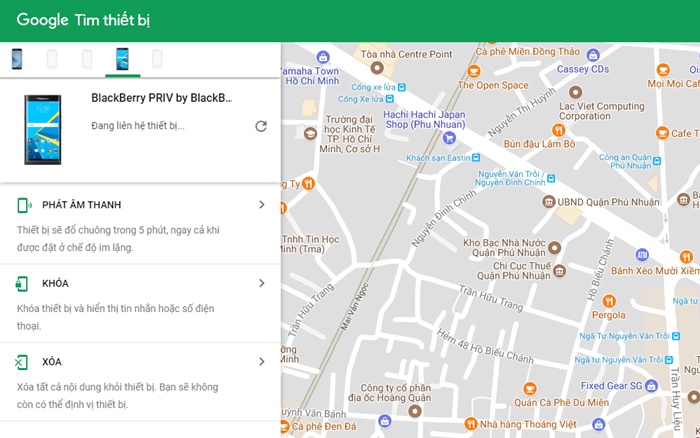
Task: Click Bánh Xèo Mười Xiềm restaurant marker
Action: 687,257
